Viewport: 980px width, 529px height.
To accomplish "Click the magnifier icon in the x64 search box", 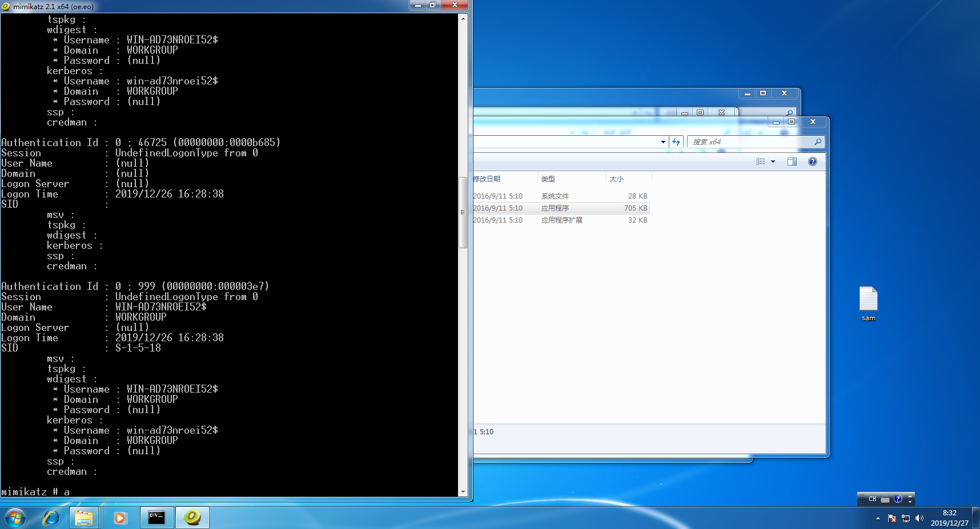I will 818,142.
